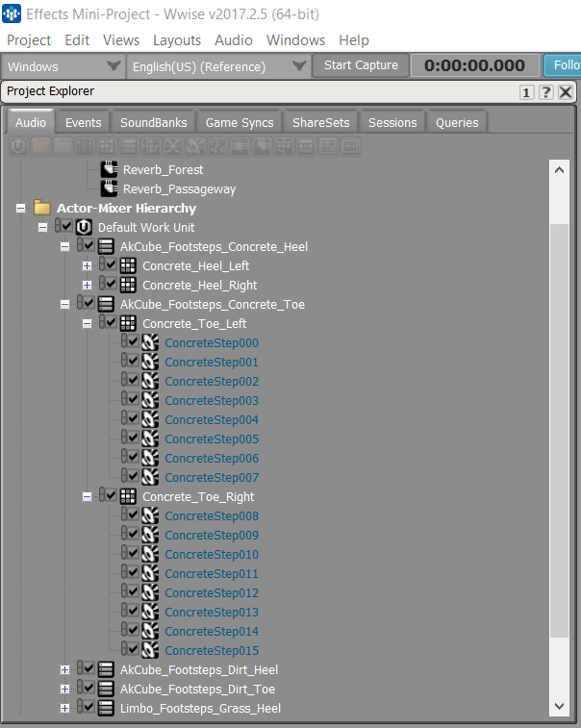Image resolution: width=581 pixels, height=728 pixels.
Task: Click the ConcreteStep000 sound icon
Action: tap(150, 342)
